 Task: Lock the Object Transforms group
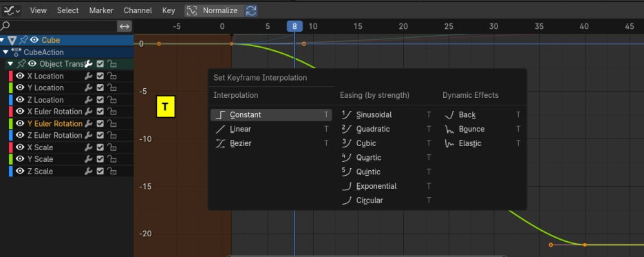pyautogui.click(x=111, y=64)
